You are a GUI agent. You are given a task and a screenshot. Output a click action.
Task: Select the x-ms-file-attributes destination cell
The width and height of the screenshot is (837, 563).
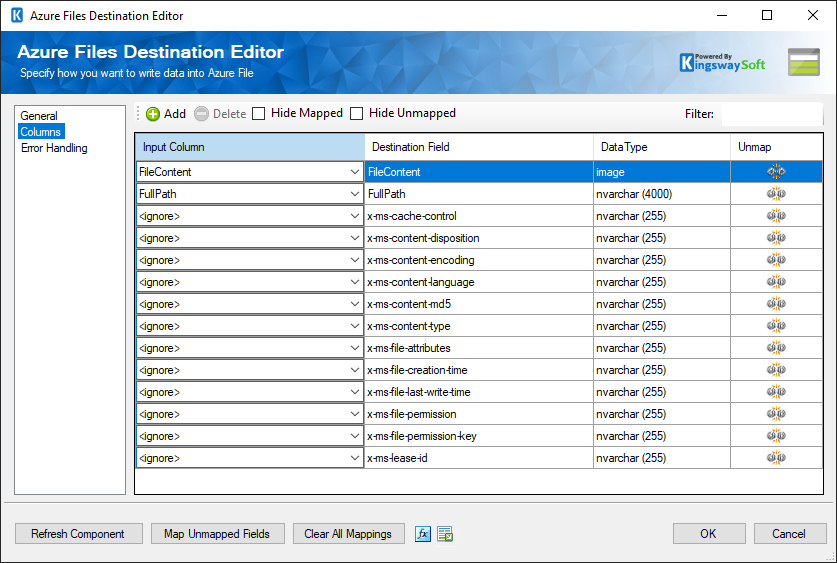click(479, 348)
